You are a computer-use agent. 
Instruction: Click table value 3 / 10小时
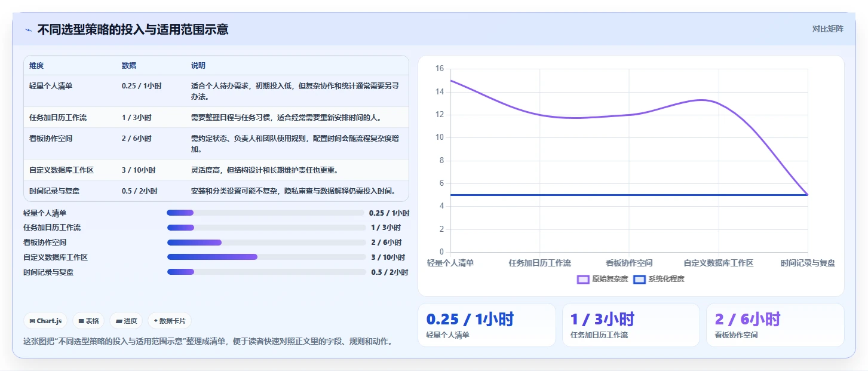pyautogui.click(x=139, y=170)
